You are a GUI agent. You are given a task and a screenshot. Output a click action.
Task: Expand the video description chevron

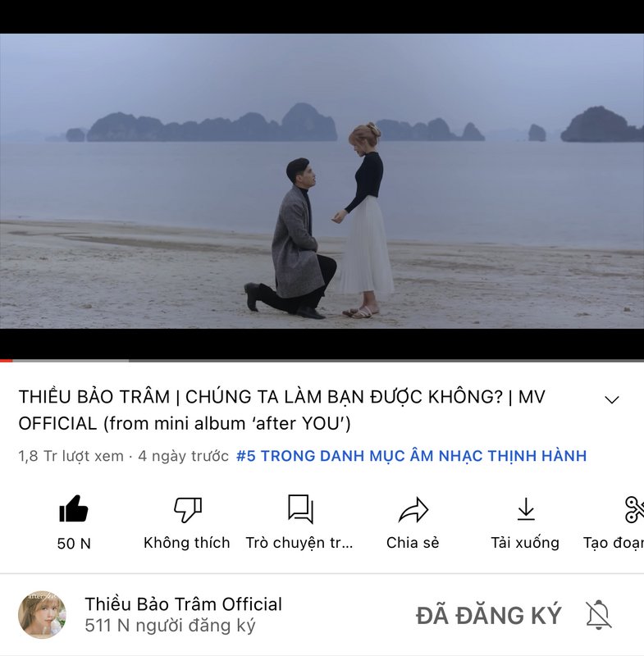(611, 400)
